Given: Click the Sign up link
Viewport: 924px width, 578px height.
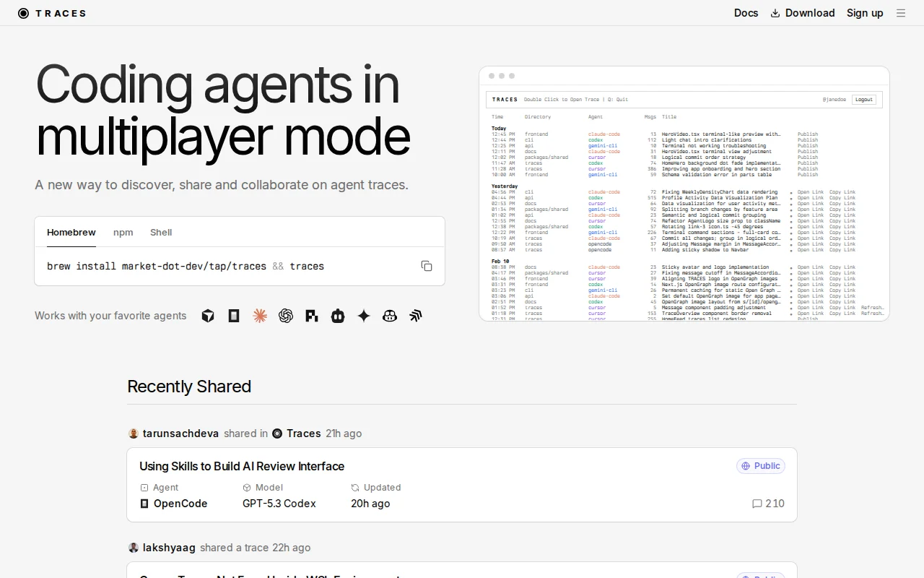Looking at the screenshot, I should pyautogui.click(x=865, y=13).
